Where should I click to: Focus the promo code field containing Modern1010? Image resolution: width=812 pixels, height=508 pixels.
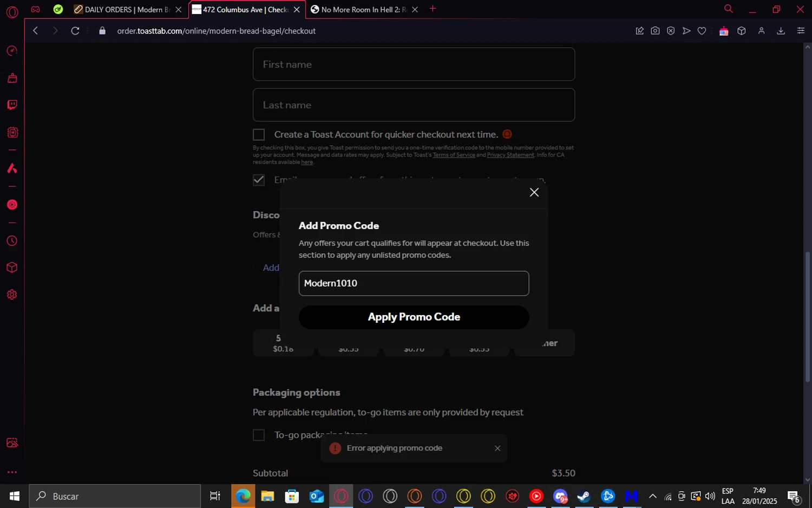pos(414,283)
